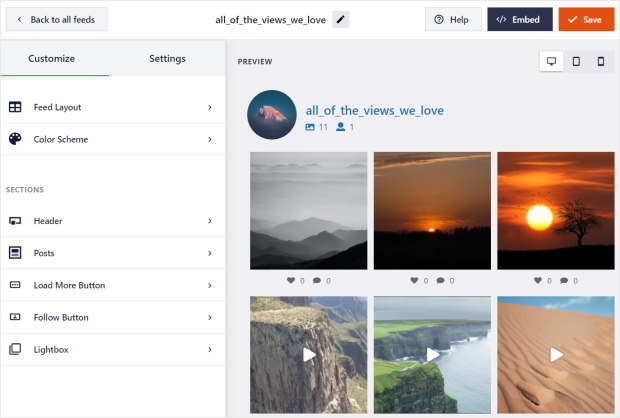Click the feed profile avatar

click(x=272, y=115)
